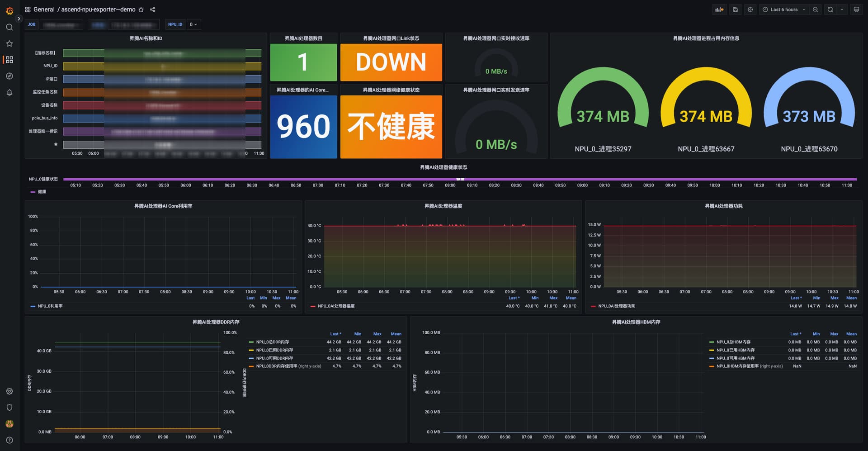The height and width of the screenshot is (451, 868).
Task: Click the purple 健康 legend color swatch
Action: (x=33, y=192)
